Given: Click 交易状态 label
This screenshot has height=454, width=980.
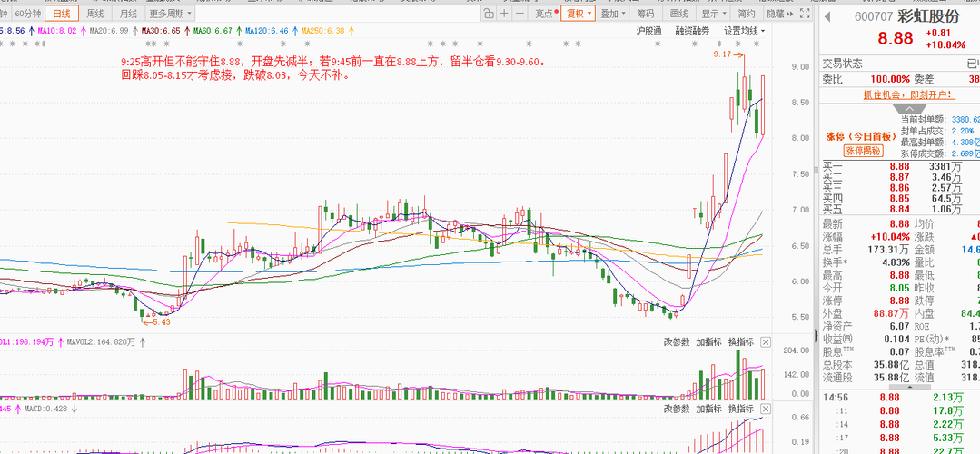Looking at the screenshot, I should 843,64.
